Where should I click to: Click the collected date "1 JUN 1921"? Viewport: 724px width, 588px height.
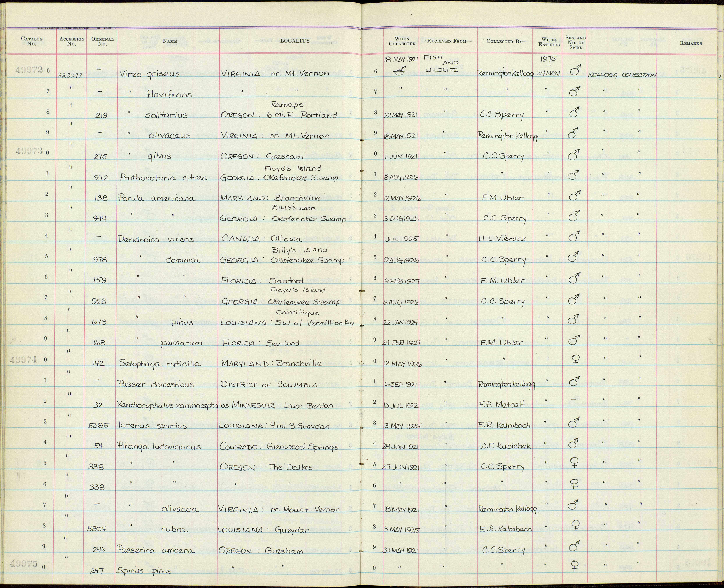click(400, 156)
